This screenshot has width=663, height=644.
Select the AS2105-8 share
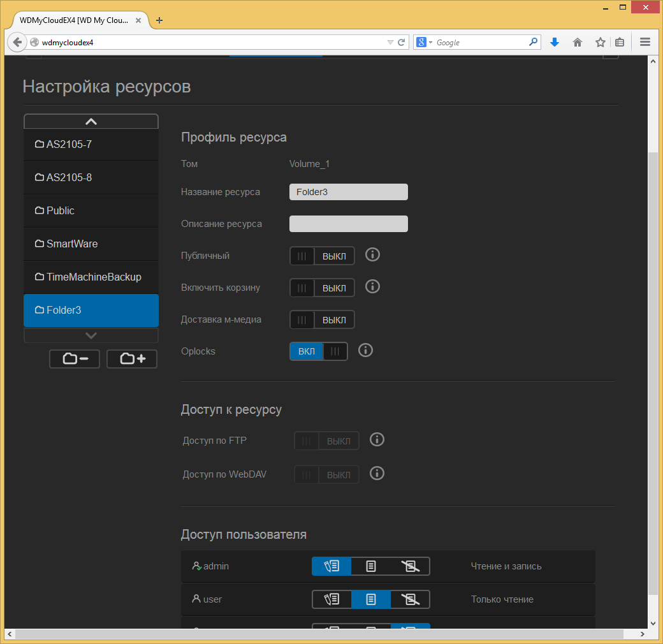(91, 177)
